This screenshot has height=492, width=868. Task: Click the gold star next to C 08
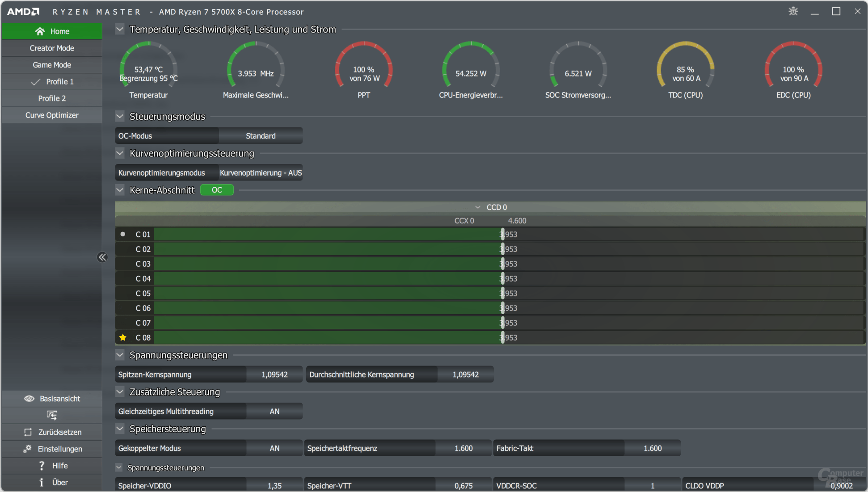tap(123, 337)
